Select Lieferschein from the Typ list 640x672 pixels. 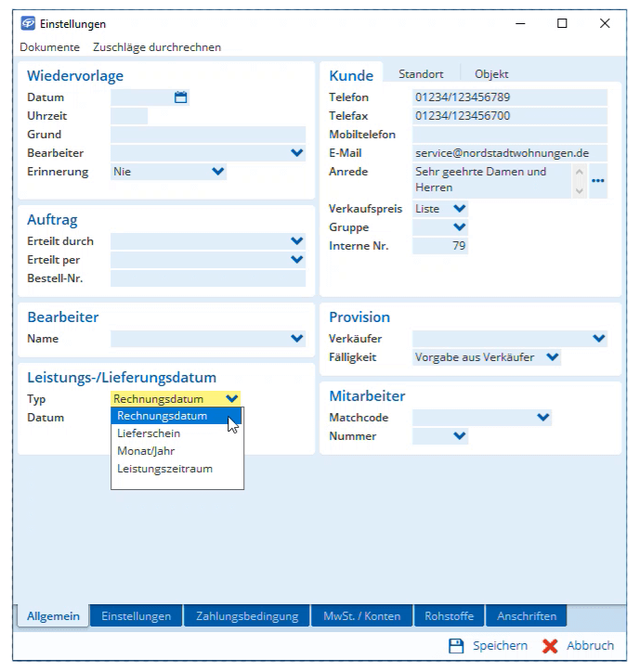(x=149, y=433)
